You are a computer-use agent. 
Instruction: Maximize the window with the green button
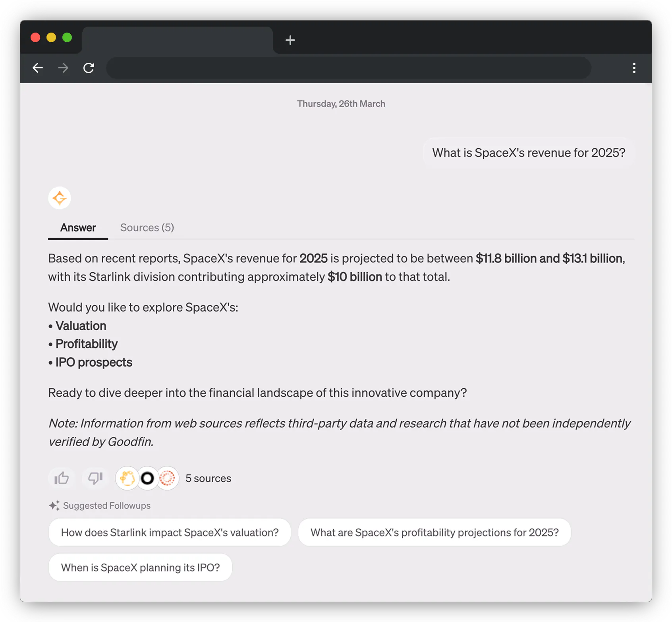click(67, 37)
